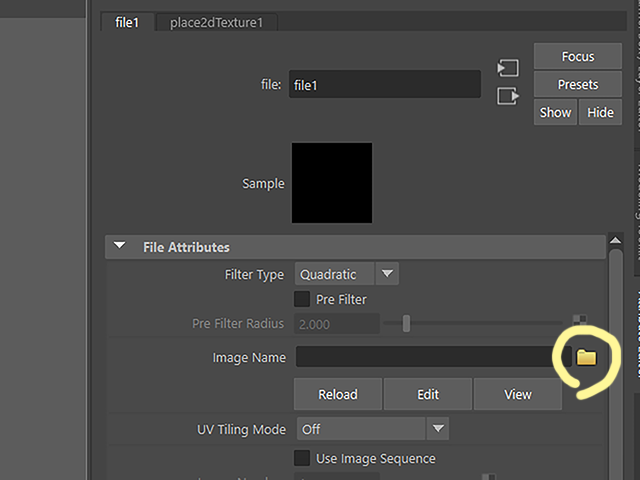Click the Pre Filter Radius slider handle
The height and width of the screenshot is (480, 640).
[x=406, y=323]
